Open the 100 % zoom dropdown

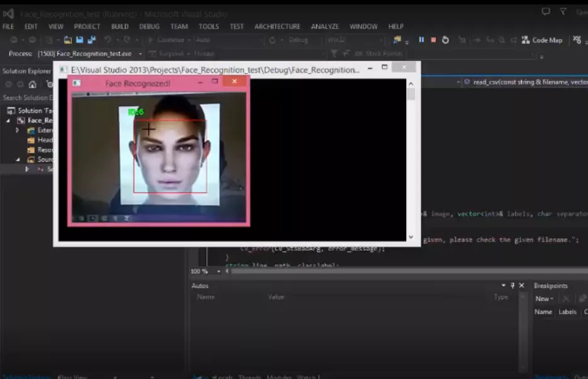click(218, 271)
